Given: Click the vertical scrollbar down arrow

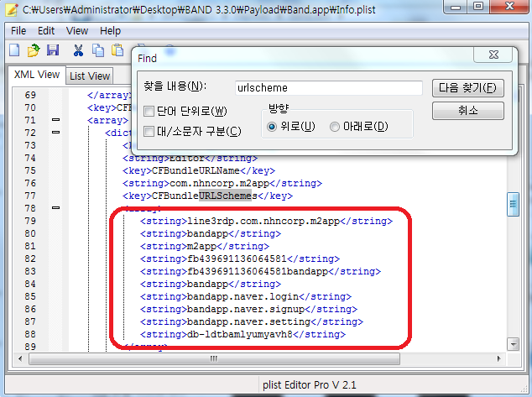Looking at the screenshot, I should (514, 344).
